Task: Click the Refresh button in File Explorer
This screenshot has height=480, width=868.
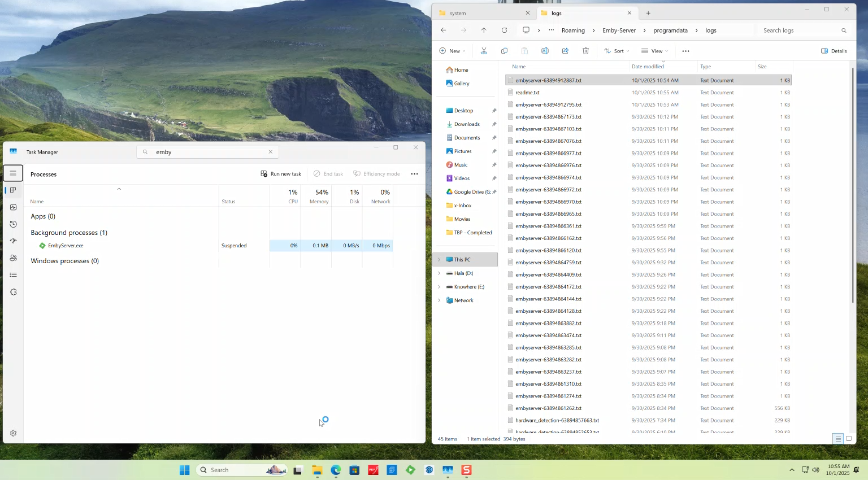Action: [504, 30]
